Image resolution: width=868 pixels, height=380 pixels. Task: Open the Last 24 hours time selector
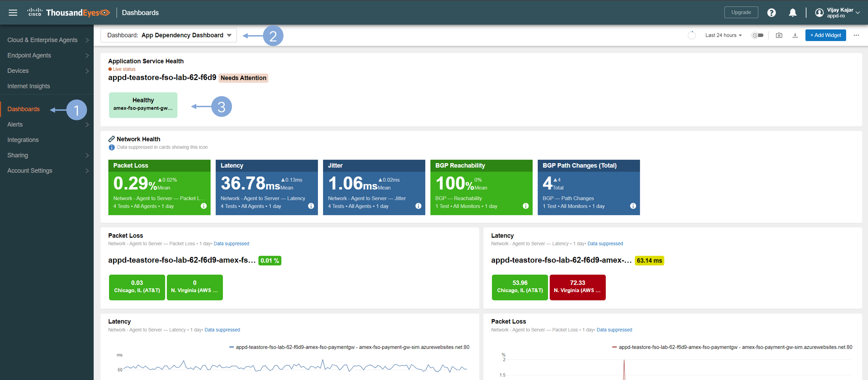723,35
